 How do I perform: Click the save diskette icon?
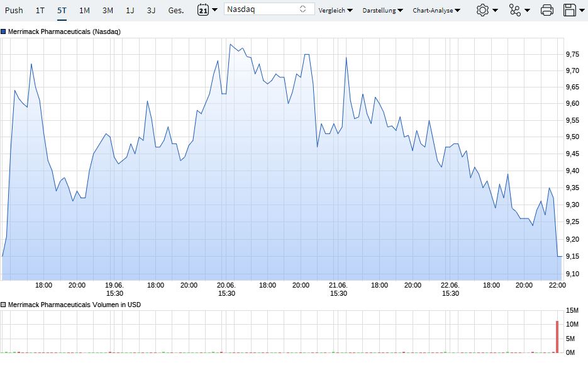pos(569,10)
